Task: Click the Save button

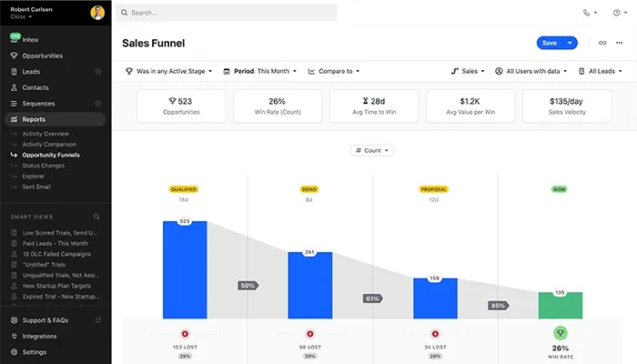Action: pos(550,43)
